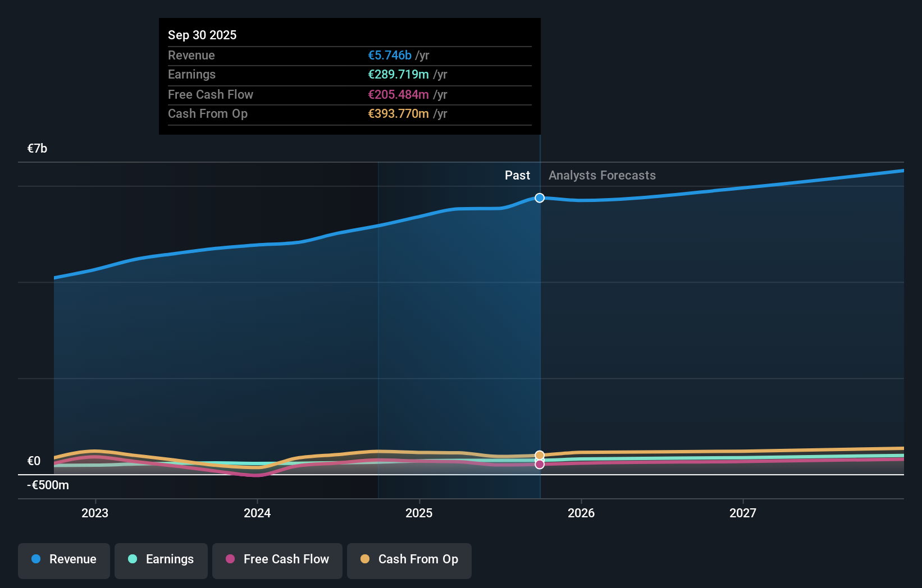The height and width of the screenshot is (588, 922).
Task: Click the Sep 30 2025 tooltip header
Action: pos(202,35)
